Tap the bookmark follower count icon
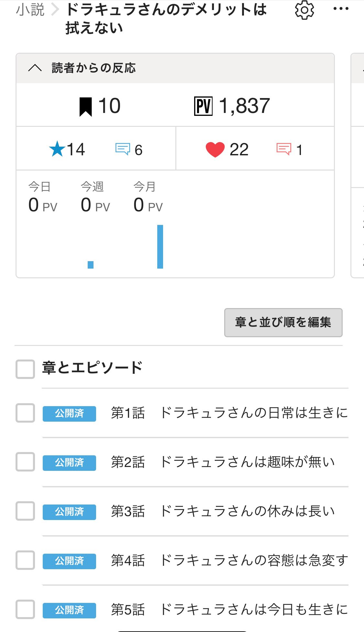364x632 pixels. (x=86, y=106)
